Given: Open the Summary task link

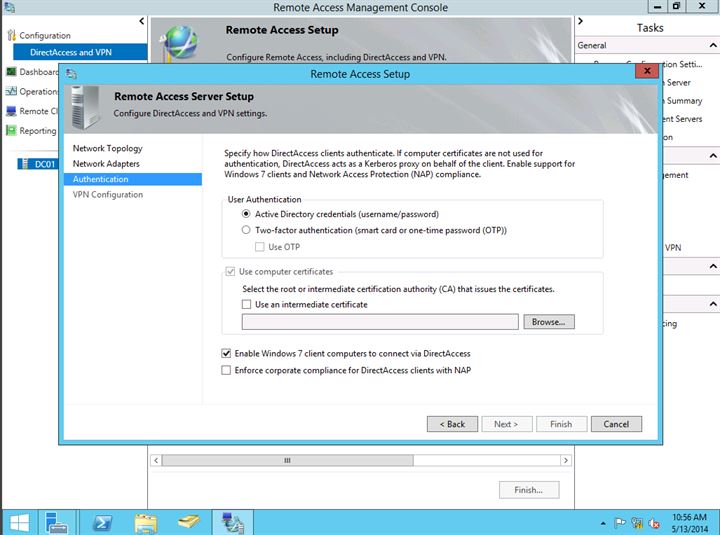Looking at the screenshot, I should (684, 101).
